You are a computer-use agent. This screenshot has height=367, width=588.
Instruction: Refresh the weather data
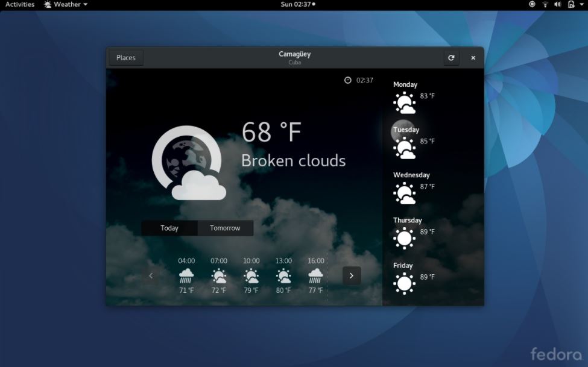[451, 58]
